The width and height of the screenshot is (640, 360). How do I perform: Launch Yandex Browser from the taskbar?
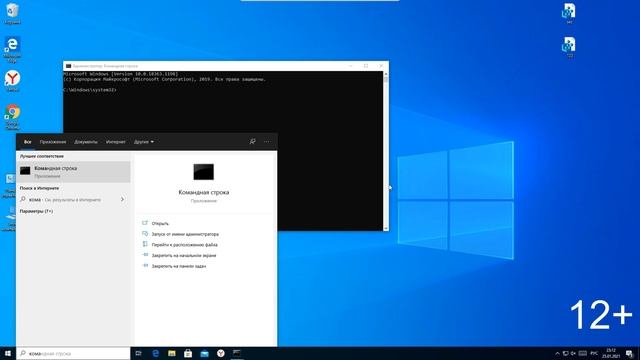(x=221, y=353)
